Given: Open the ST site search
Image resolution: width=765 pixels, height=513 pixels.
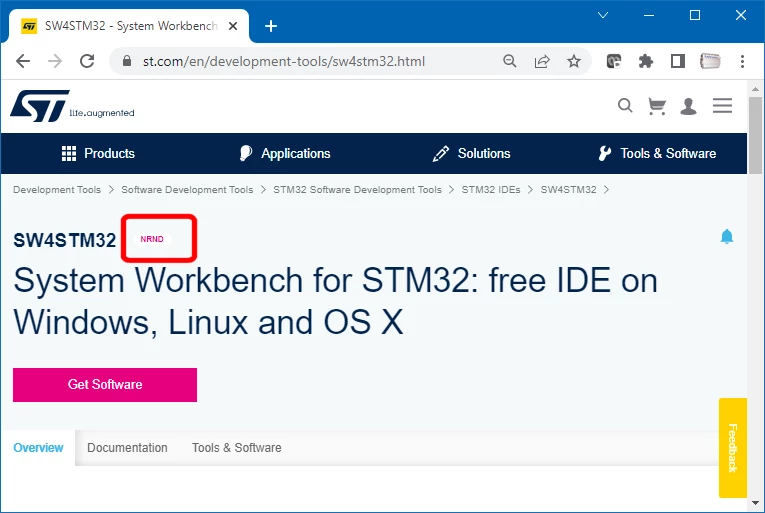Looking at the screenshot, I should point(625,105).
